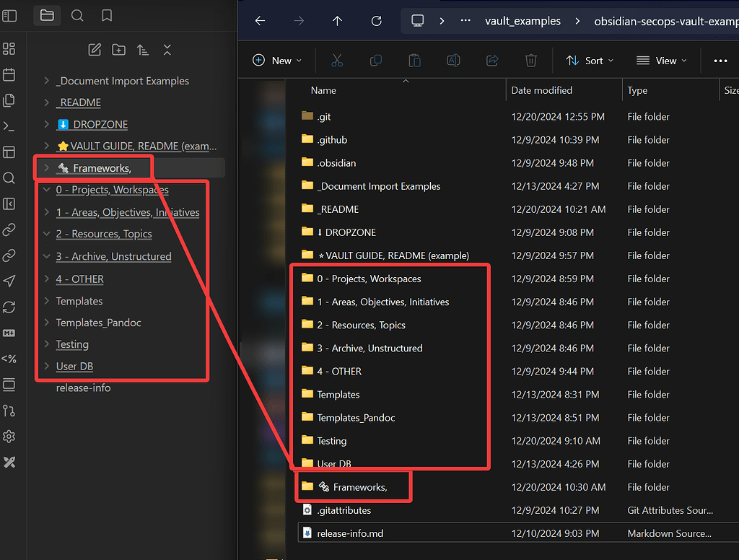739x560 pixels.
Task: Select the bookmarks icon at the top left
Action: pos(106,14)
